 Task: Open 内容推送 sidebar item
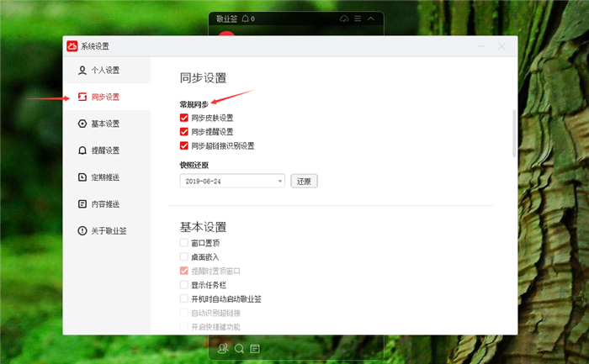coord(107,204)
